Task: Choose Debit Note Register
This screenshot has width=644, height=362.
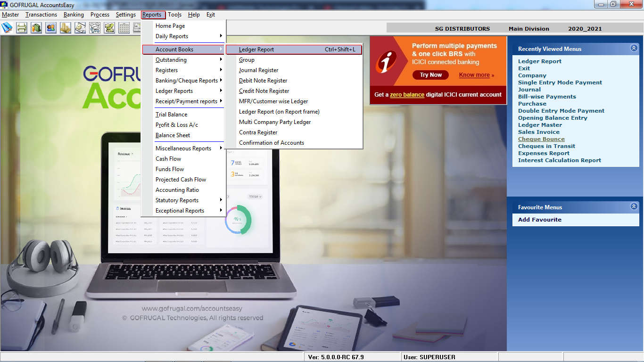Action: coord(294,81)
